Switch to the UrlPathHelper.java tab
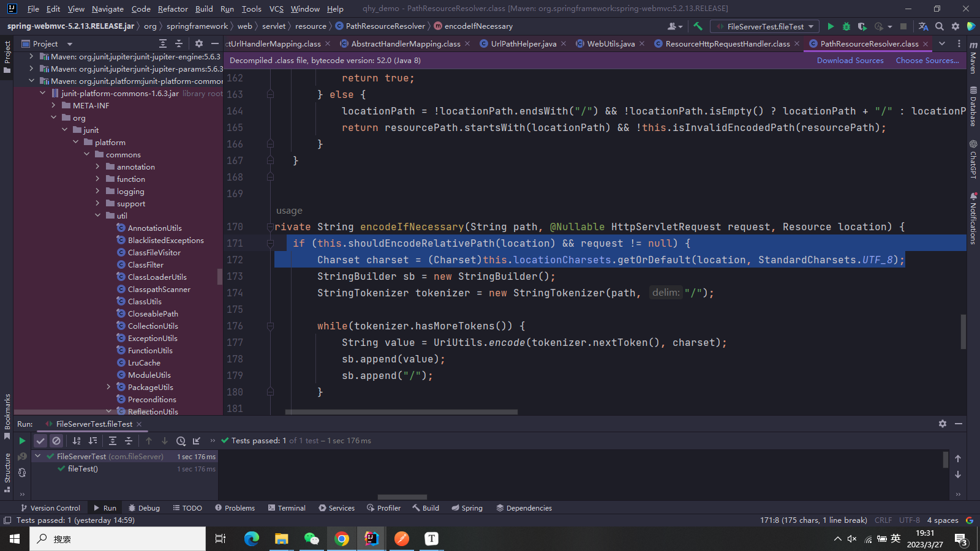 523,43
